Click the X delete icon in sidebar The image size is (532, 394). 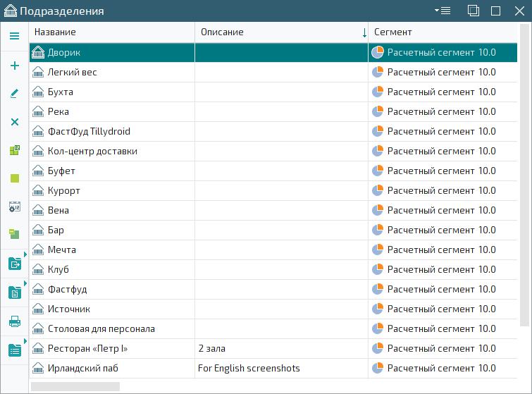coord(14,122)
